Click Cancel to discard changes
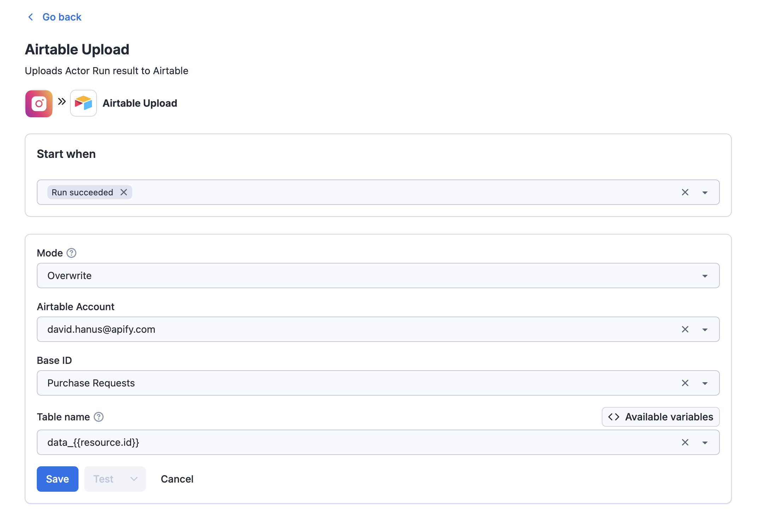This screenshot has width=758, height=532. (x=177, y=479)
